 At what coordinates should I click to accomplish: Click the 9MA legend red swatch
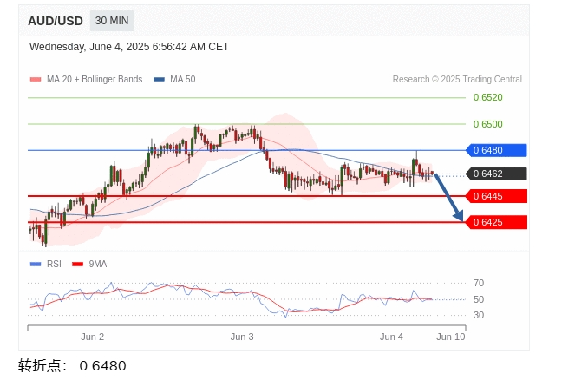(78, 264)
